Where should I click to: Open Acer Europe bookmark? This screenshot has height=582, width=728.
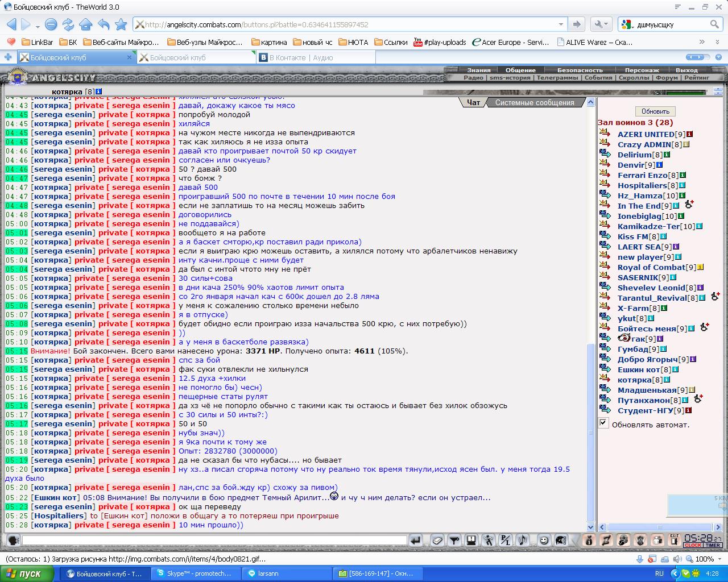511,42
